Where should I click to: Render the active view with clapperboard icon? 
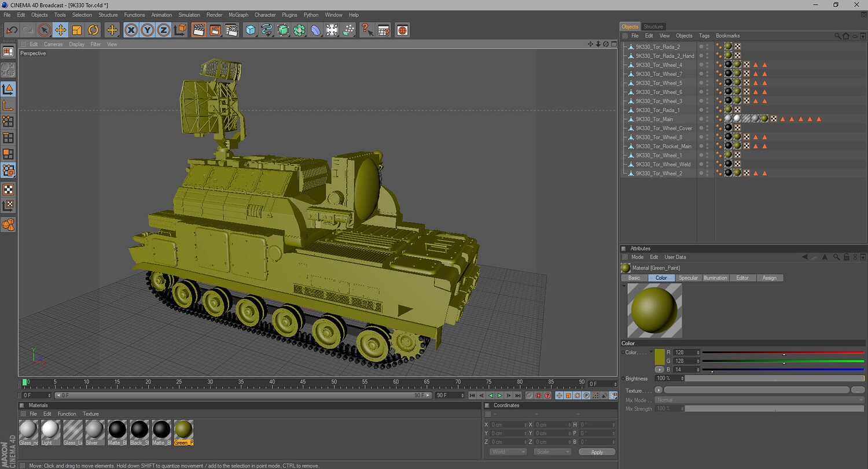tap(199, 30)
